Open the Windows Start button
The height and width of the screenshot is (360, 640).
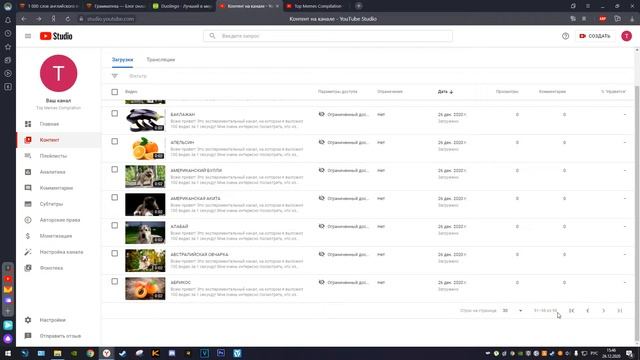tap(8, 353)
